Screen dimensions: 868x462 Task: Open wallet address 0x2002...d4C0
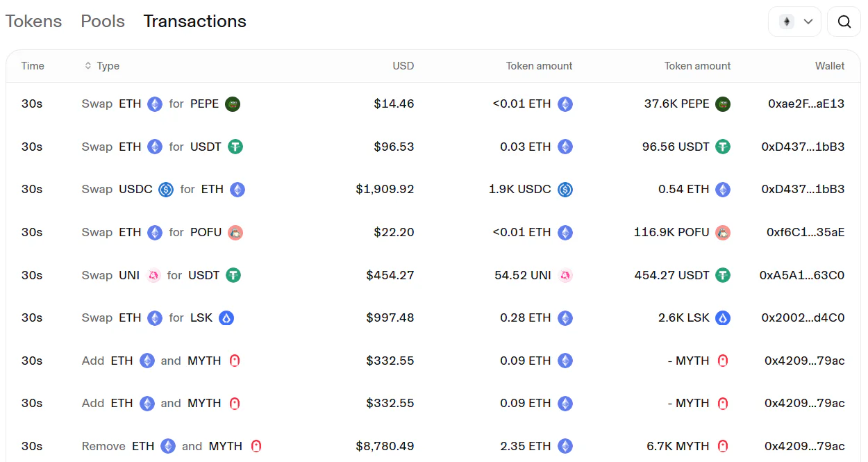pos(803,318)
